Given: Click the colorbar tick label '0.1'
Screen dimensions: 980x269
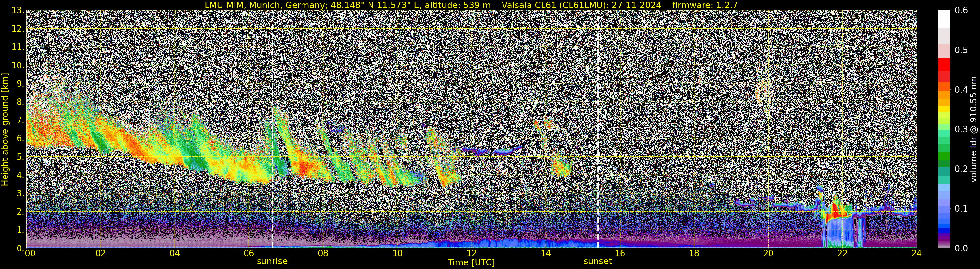Looking at the screenshot, I should (x=961, y=209).
